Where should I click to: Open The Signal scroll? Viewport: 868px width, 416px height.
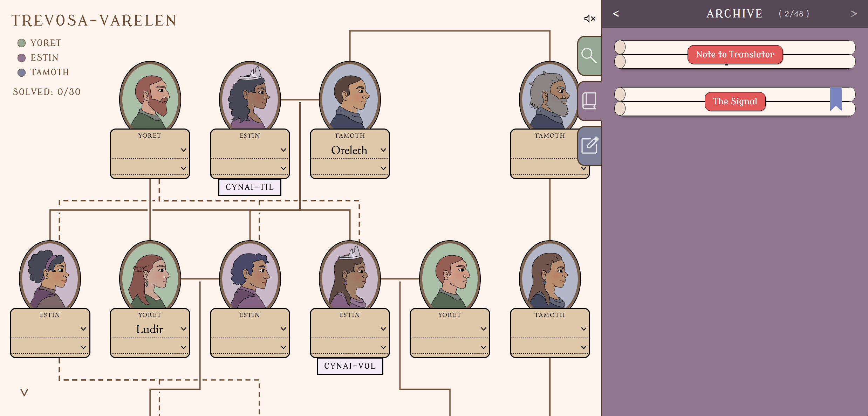tap(735, 102)
